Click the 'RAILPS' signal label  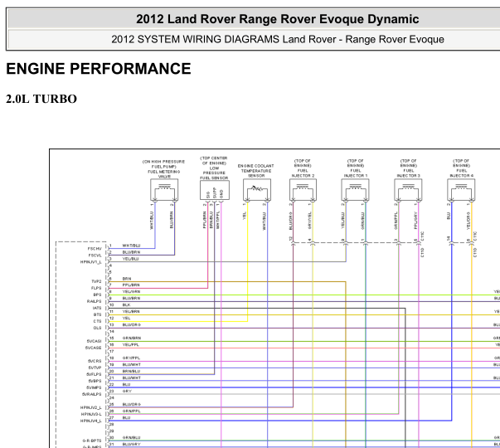point(94,301)
